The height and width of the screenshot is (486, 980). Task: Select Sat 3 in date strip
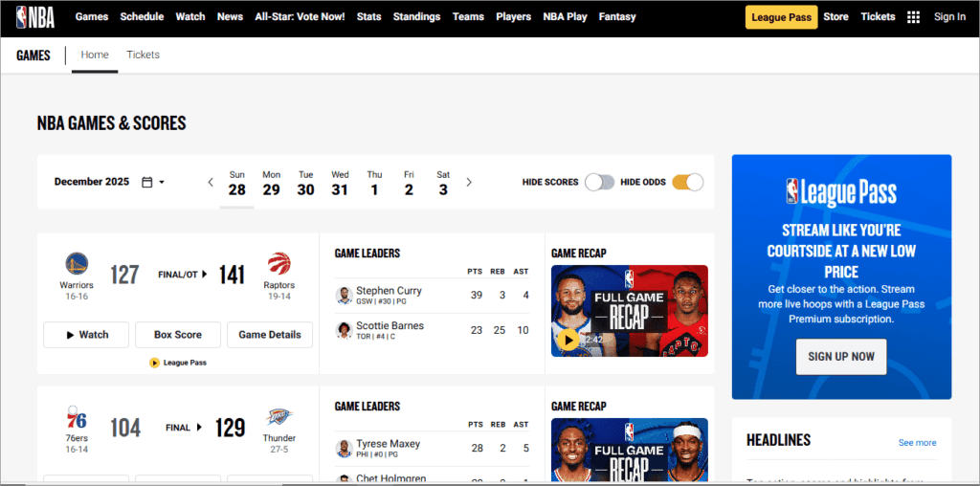pyautogui.click(x=443, y=183)
